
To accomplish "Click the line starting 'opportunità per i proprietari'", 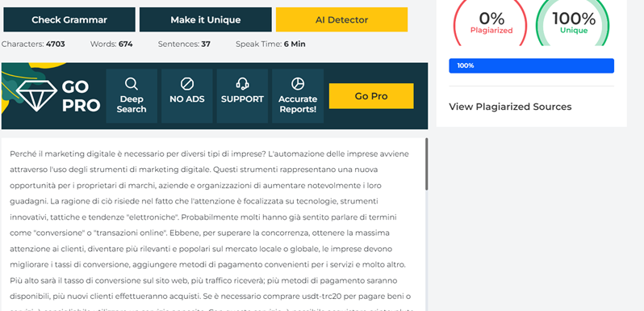I will [x=195, y=186].
